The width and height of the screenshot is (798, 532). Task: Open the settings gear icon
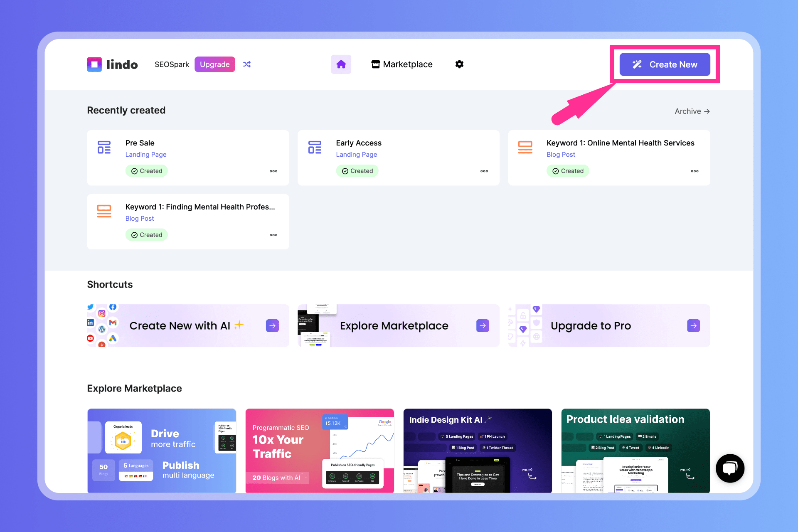click(x=459, y=64)
